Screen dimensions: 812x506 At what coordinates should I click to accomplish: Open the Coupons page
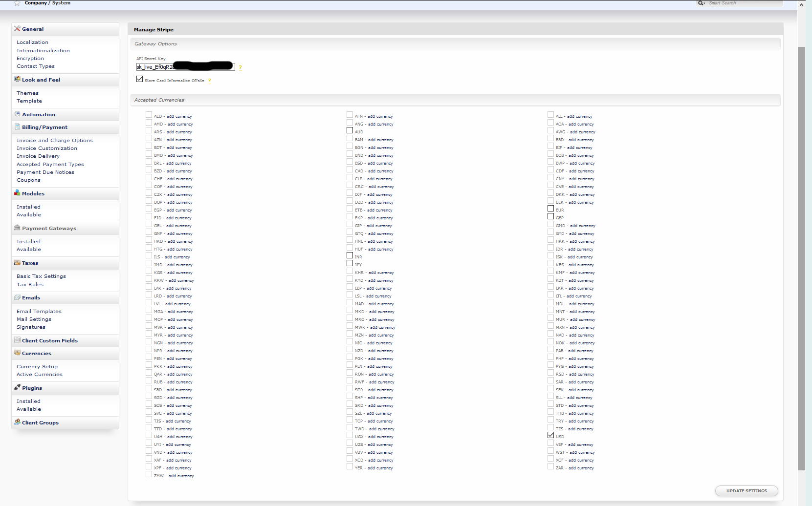coord(28,180)
